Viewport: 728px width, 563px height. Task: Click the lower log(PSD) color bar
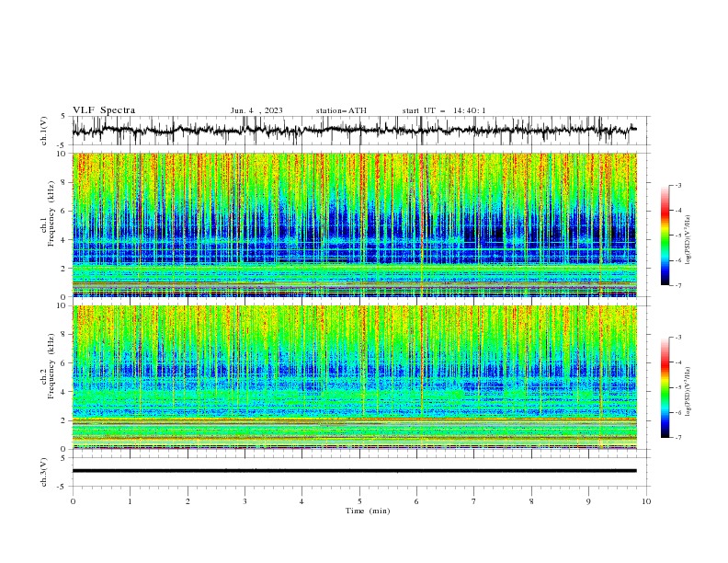pos(665,387)
